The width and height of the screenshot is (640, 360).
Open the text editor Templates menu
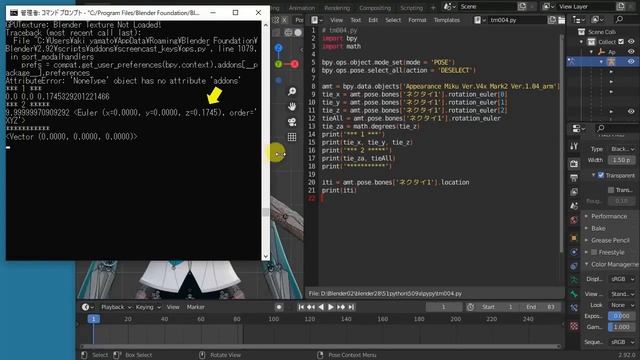447,20
